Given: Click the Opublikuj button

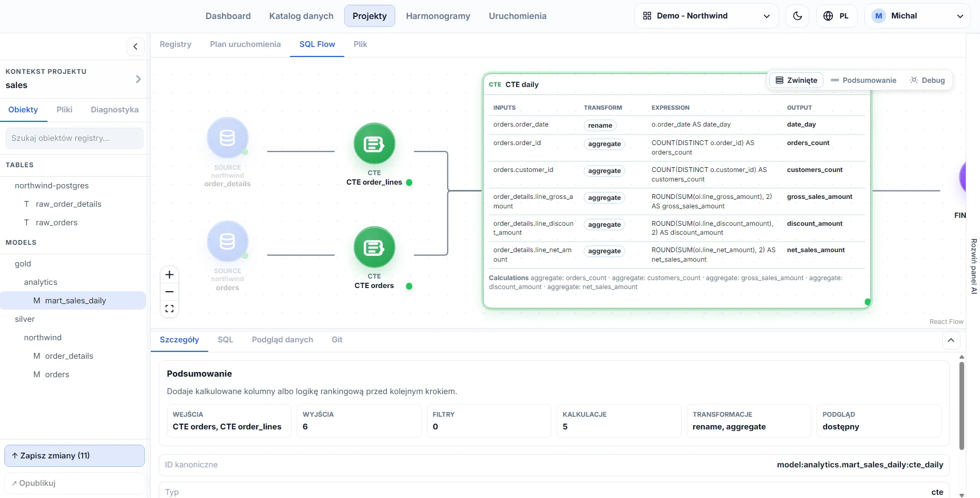Looking at the screenshot, I should (x=74, y=483).
